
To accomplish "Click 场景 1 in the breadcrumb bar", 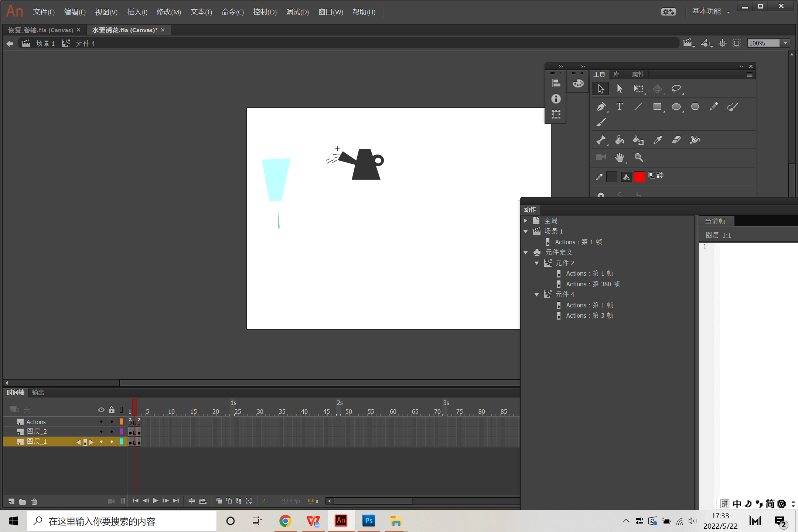I will [45, 44].
